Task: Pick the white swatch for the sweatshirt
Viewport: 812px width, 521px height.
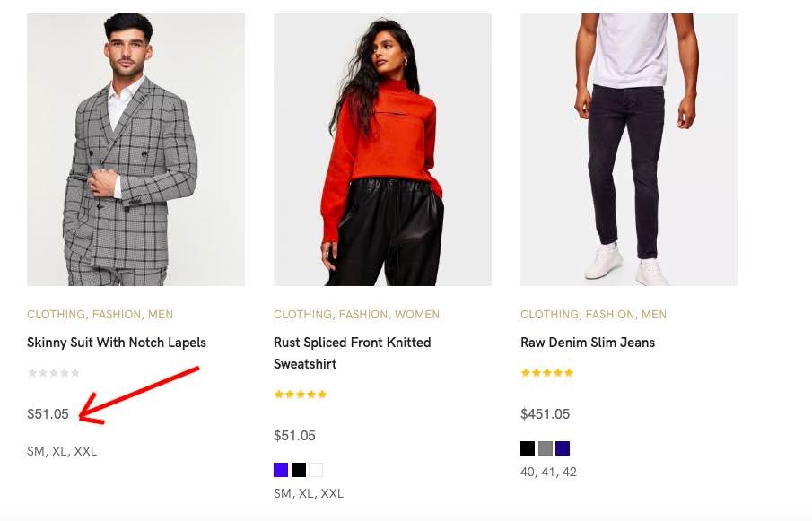Action: (316, 470)
